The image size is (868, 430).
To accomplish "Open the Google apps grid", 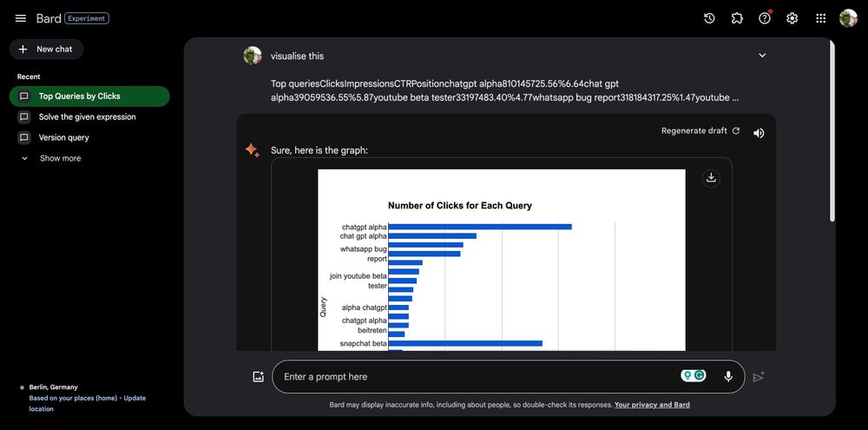I will tap(820, 18).
